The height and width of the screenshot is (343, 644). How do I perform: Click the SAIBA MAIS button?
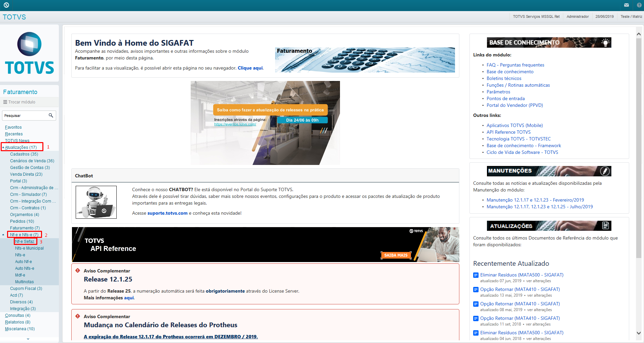[396, 255]
